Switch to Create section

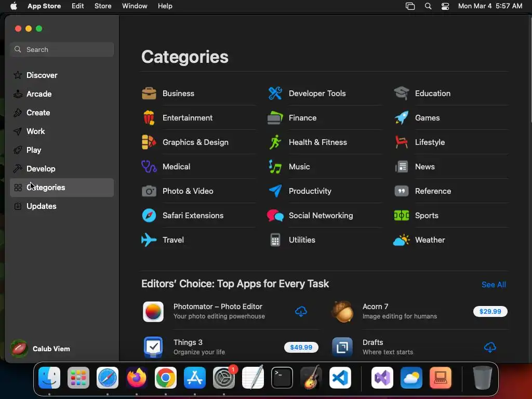pyautogui.click(x=62, y=113)
